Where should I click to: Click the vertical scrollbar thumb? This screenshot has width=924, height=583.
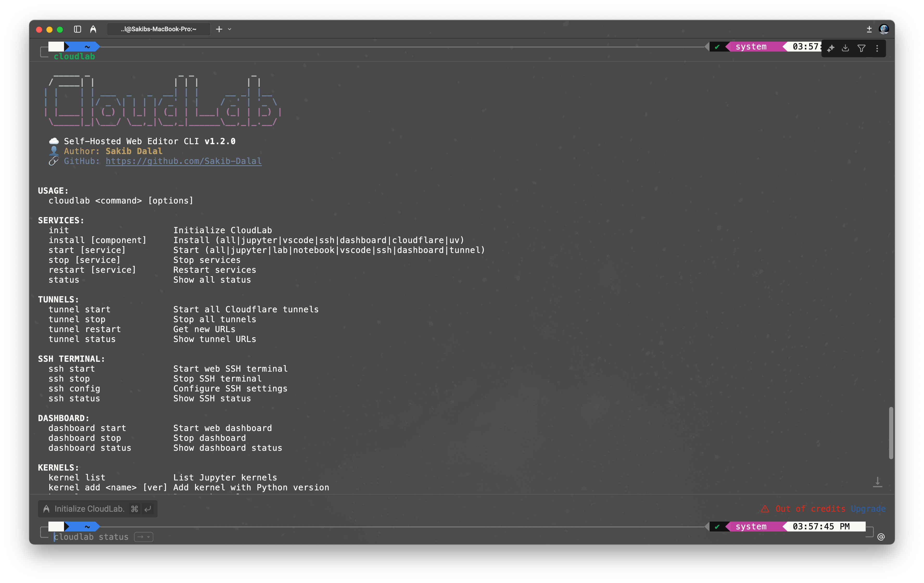[x=891, y=433]
